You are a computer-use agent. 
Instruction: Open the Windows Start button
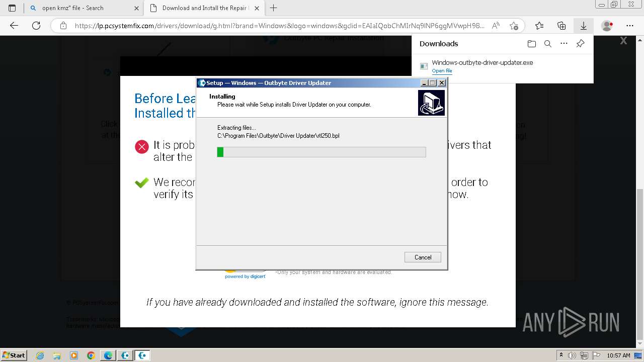click(x=14, y=355)
